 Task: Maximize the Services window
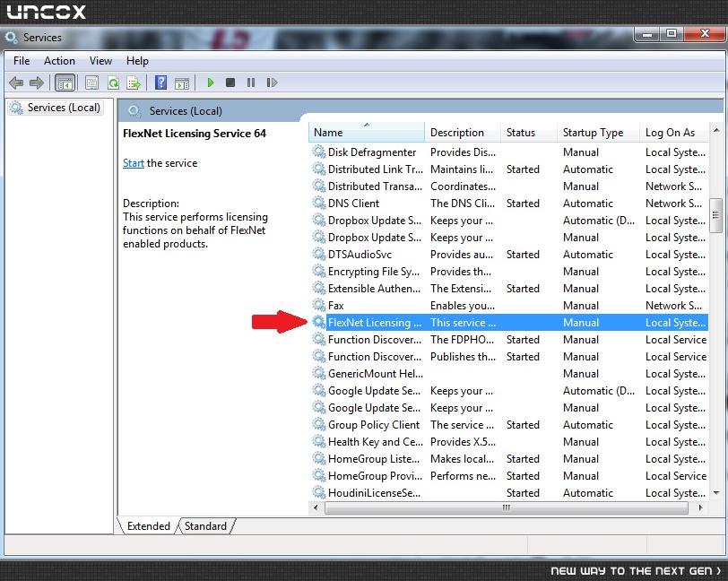pyautogui.click(x=672, y=34)
